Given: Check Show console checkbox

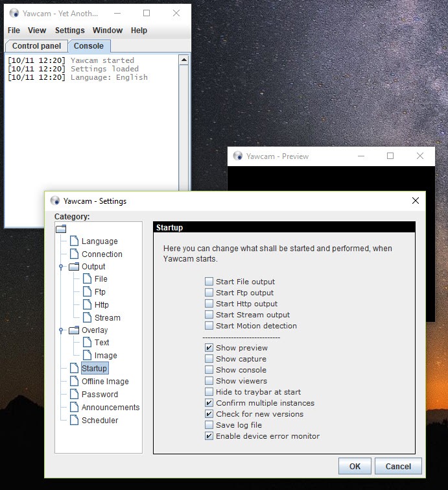Looking at the screenshot, I should (x=209, y=370).
